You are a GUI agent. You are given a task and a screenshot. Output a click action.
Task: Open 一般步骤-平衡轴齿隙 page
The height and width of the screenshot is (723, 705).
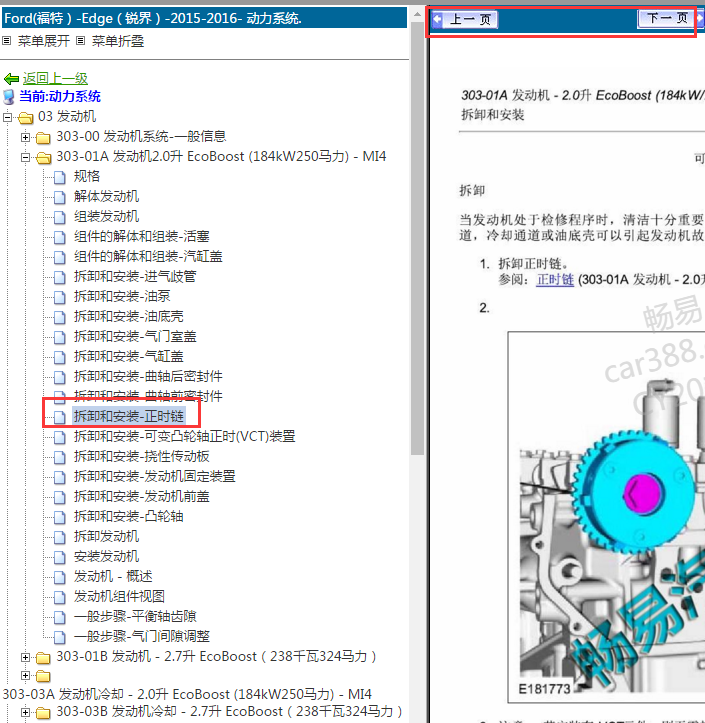tap(135, 616)
